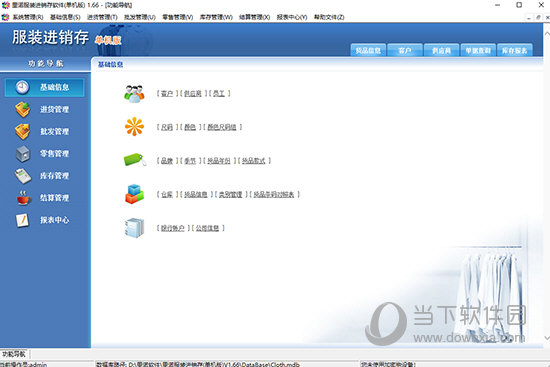Click the clock icon beside 基础信息

(22, 87)
